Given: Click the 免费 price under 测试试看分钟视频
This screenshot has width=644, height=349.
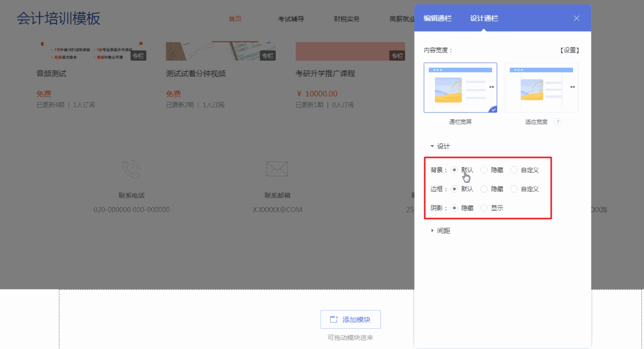Looking at the screenshot, I should [x=173, y=94].
